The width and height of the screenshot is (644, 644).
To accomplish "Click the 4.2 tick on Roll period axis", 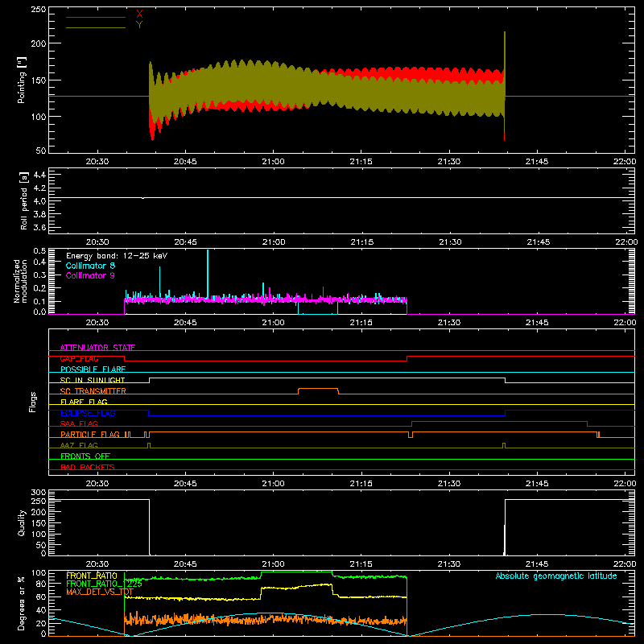I will [x=39, y=188].
